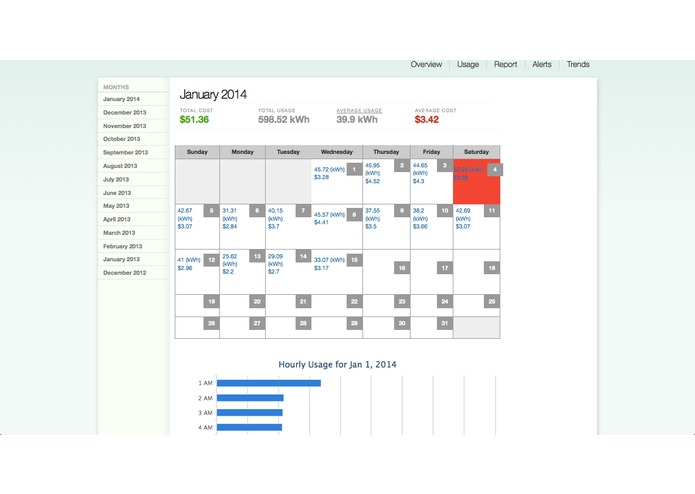Viewport: 695px width, 494px height.
Task: Click the Wednesday column header
Action: click(x=337, y=152)
